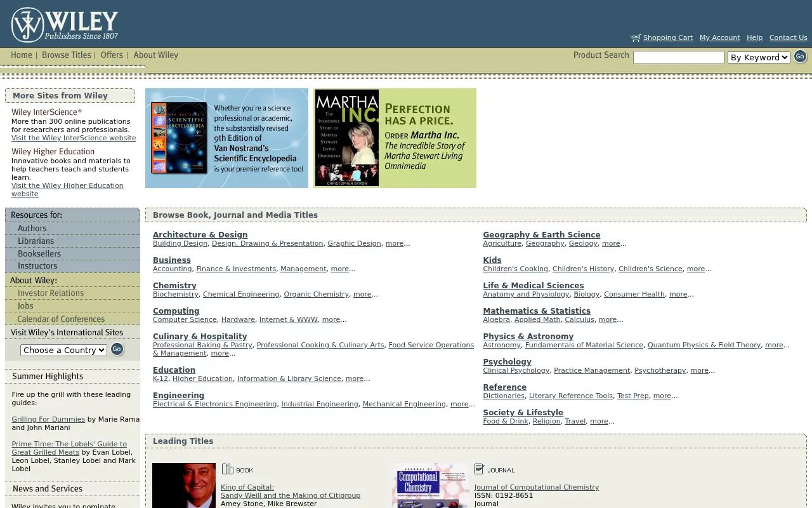
Task: Open the Computer Science subcategory
Action: (185, 319)
